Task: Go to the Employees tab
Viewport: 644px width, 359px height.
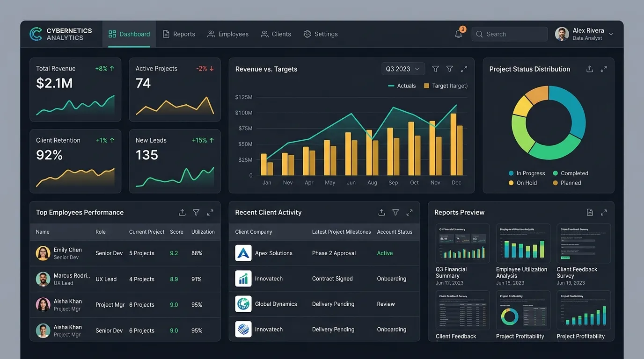Action: (x=228, y=34)
